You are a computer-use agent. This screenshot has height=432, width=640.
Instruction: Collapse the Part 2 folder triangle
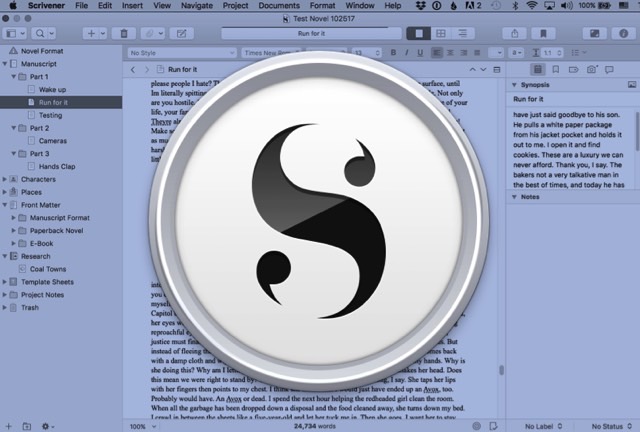tap(13, 128)
